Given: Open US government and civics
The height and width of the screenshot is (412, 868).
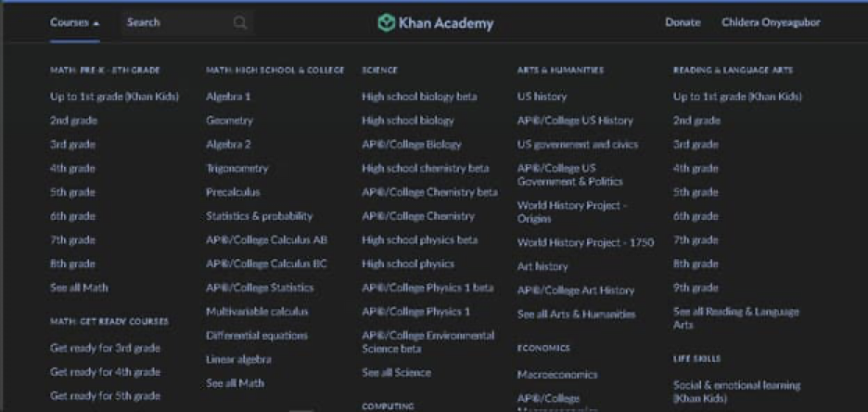Looking at the screenshot, I should [578, 144].
